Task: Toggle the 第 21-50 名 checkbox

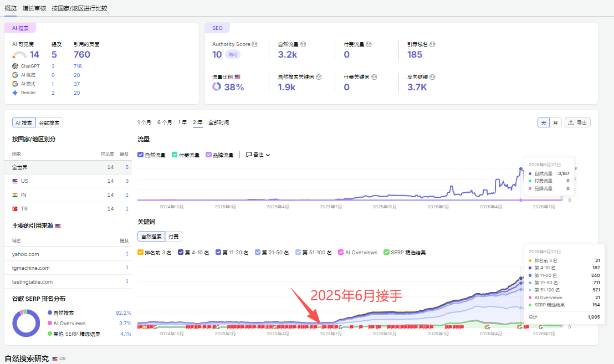Action: 257,253
